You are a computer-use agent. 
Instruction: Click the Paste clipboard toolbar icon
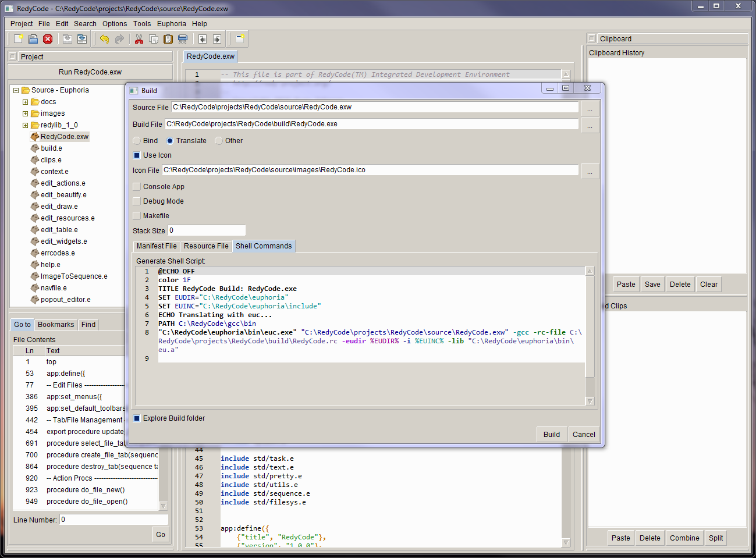[168, 39]
